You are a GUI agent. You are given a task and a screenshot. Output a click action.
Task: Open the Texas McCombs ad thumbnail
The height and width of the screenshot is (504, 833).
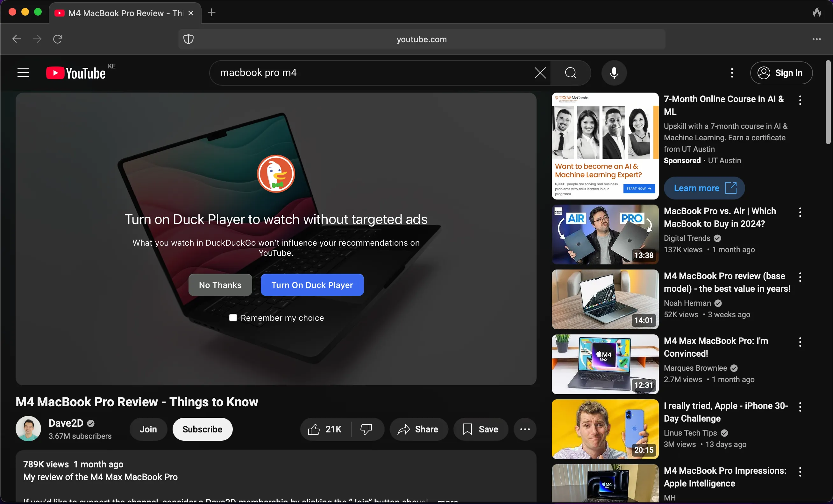point(605,146)
